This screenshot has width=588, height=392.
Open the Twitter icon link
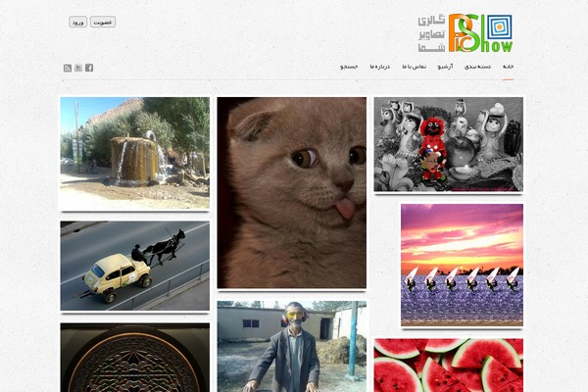click(78, 68)
